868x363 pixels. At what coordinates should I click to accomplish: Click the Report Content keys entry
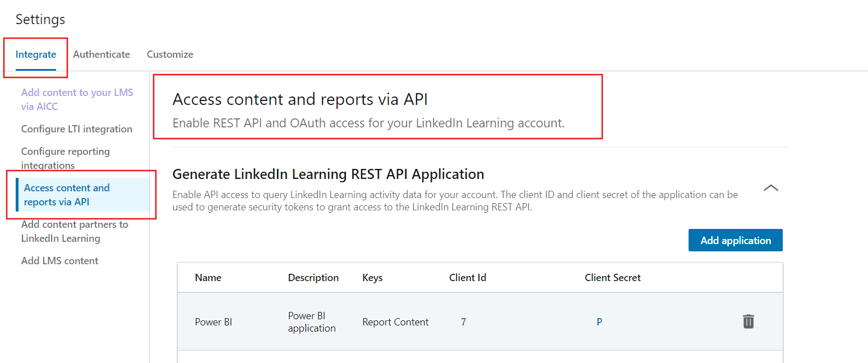click(x=395, y=321)
